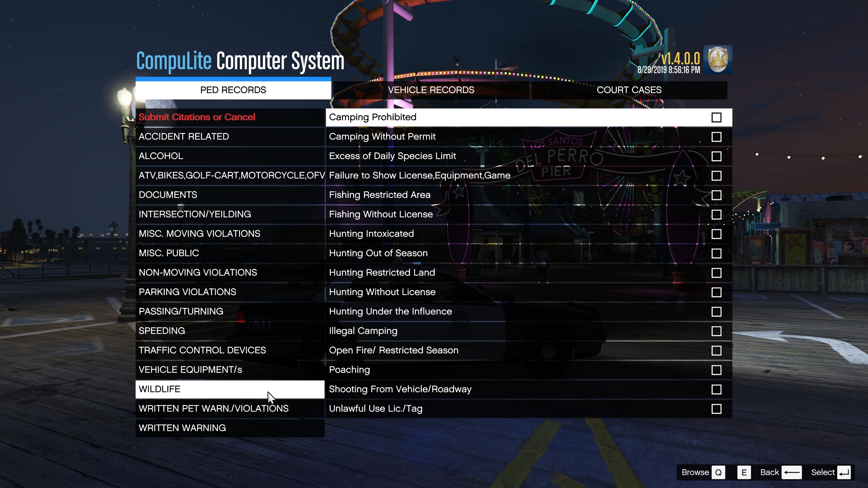
Task: Open WRITTEN WARNING category
Action: point(182,428)
